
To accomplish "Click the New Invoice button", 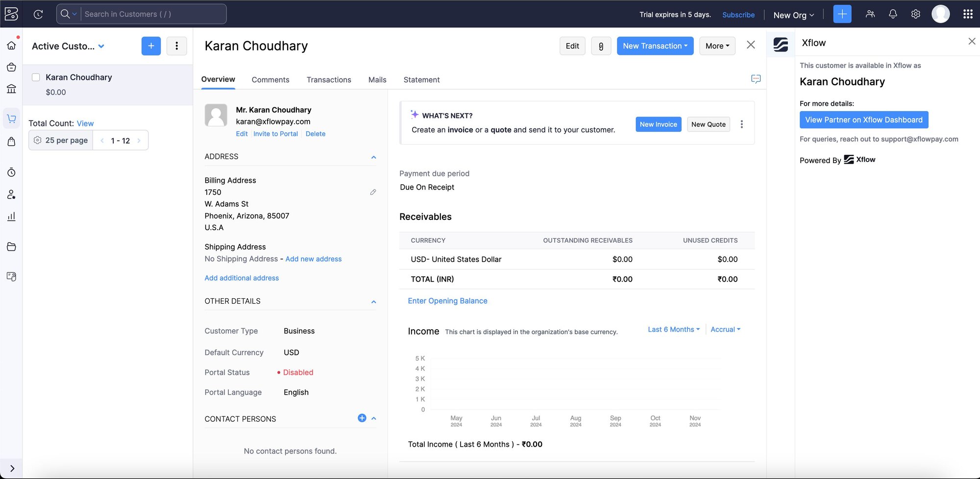I will coord(658,124).
